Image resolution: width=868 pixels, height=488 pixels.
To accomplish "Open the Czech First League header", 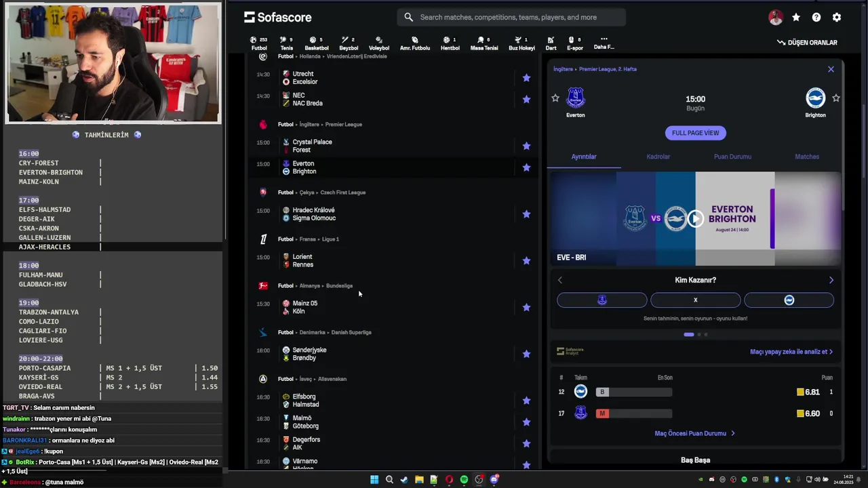I will coord(321,192).
